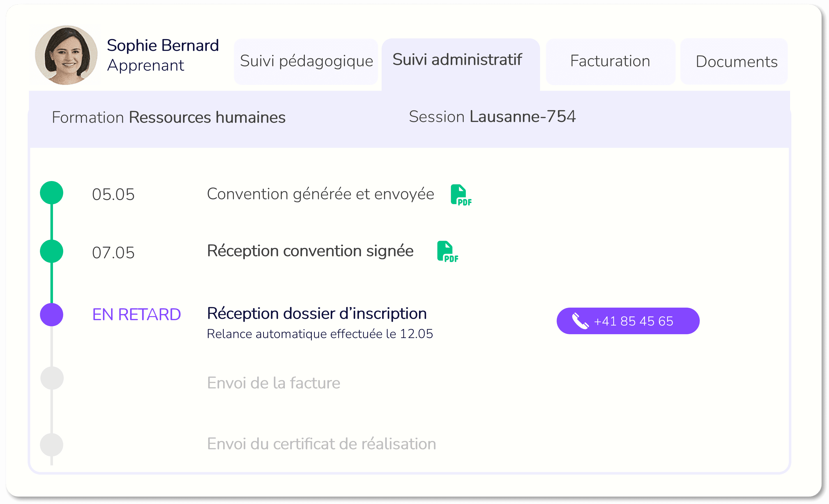Click the Sophie Bernard name label
This screenshot has height=504, width=829.
point(163,46)
